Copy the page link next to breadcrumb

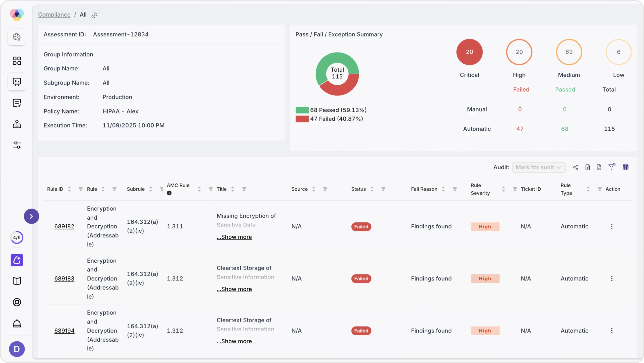coord(94,15)
